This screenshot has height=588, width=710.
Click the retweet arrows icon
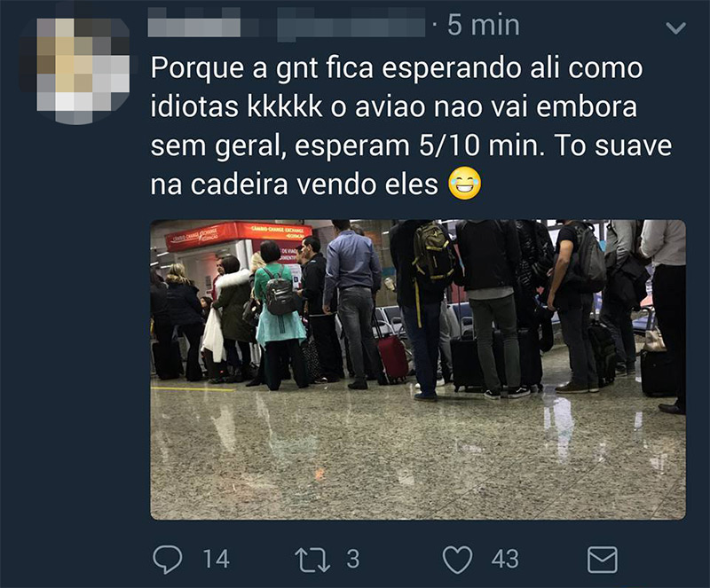[312, 560]
